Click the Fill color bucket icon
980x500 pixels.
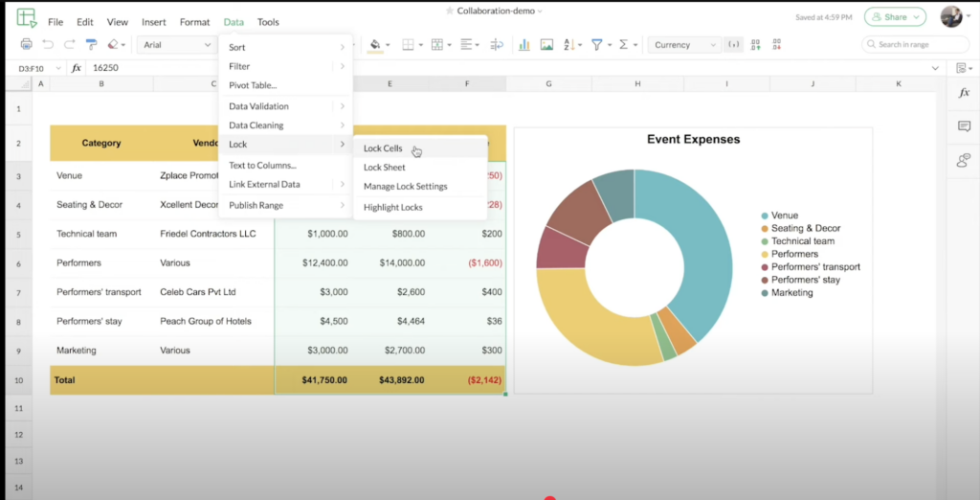(375, 45)
